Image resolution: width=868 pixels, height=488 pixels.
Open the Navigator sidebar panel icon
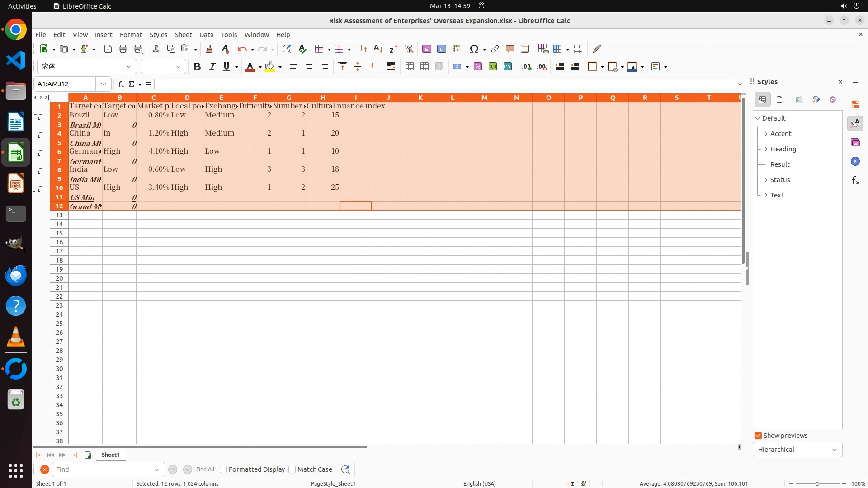coord(855,161)
